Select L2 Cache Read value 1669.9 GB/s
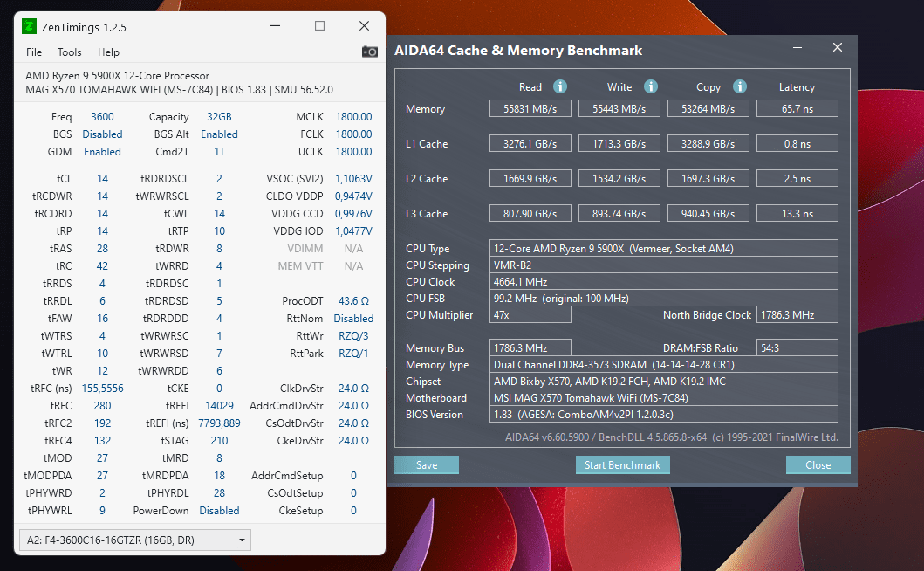 tap(530, 178)
